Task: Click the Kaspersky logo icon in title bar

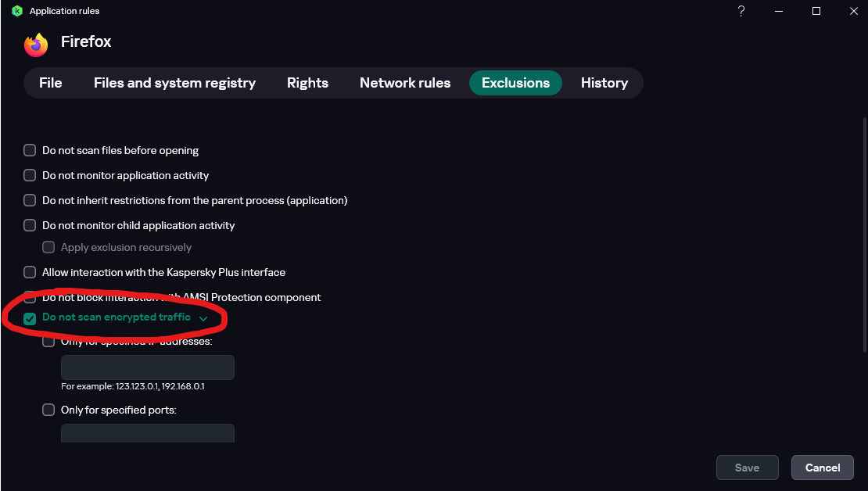Action: tap(17, 11)
